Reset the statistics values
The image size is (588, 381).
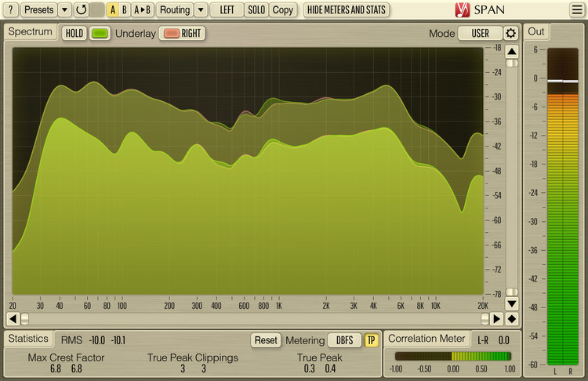point(266,340)
